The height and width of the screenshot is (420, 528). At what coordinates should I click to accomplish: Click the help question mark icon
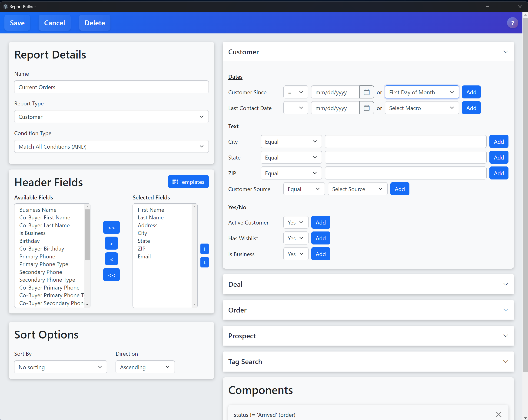512,23
